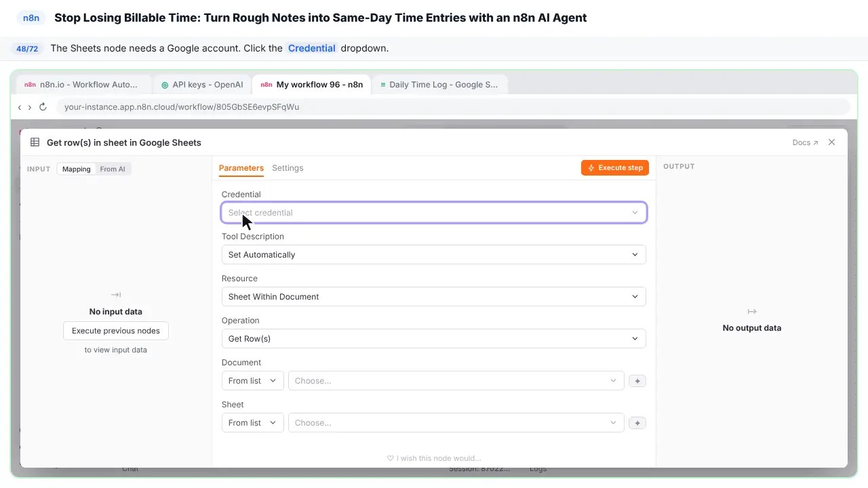Toggle input view to Mapping
This screenshot has height=488, width=868.
coord(77,169)
